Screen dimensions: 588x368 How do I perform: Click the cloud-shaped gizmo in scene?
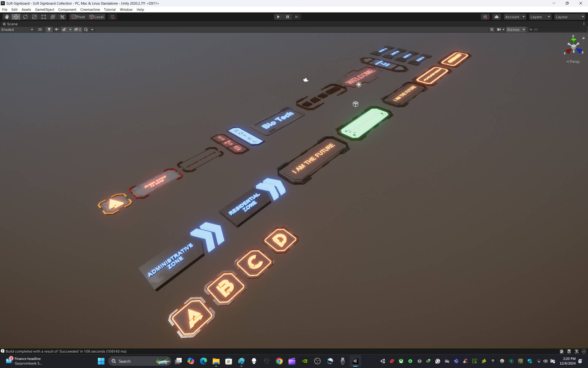coord(306,80)
